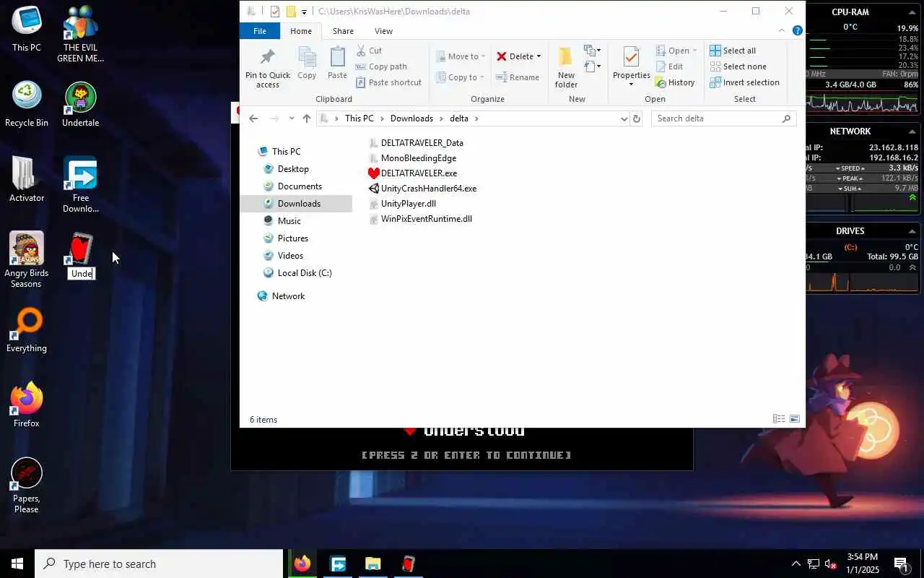Select Angry Birds Seasons desktop icon
Image resolution: width=924 pixels, height=578 pixels.
(x=27, y=260)
